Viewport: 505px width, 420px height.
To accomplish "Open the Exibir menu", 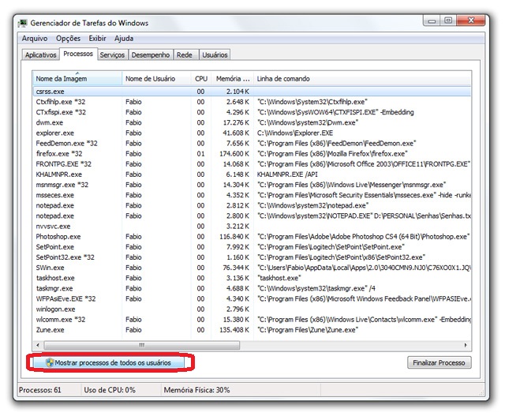I will [x=97, y=39].
